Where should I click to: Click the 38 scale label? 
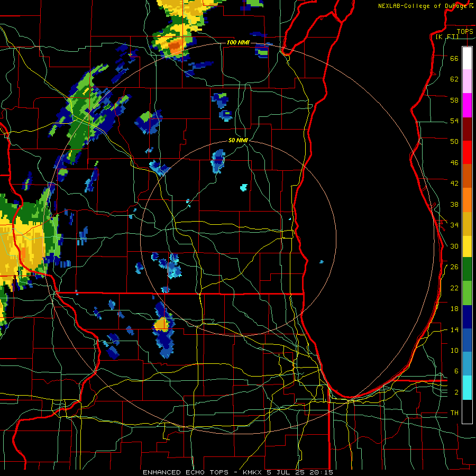[454, 204]
